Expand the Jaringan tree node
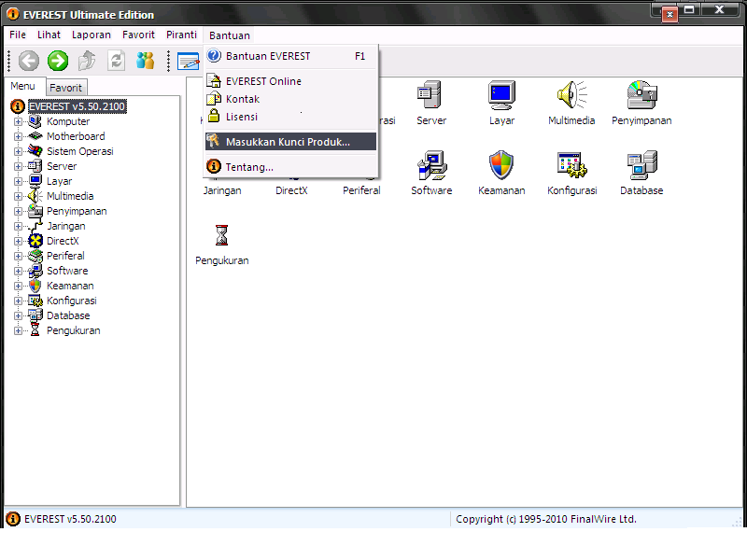 tap(18, 226)
